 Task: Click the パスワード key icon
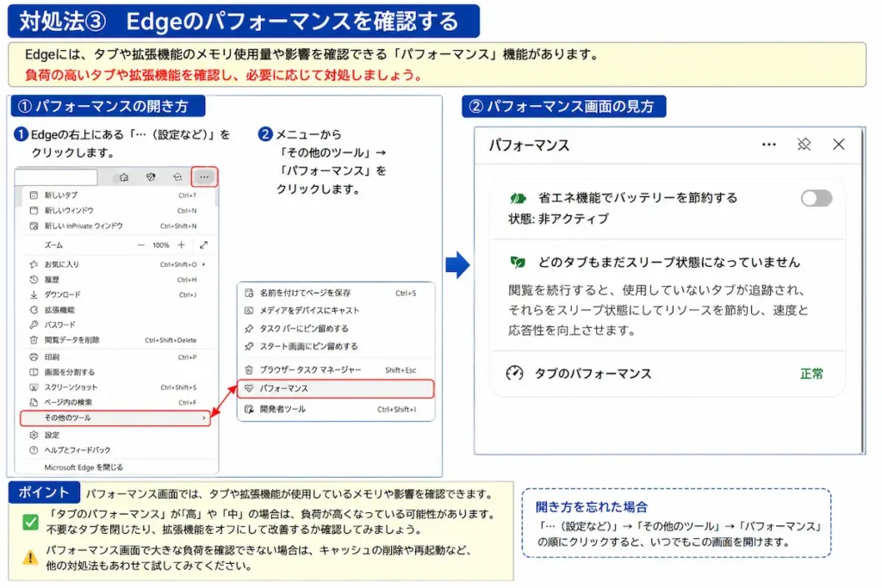tap(34, 325)
